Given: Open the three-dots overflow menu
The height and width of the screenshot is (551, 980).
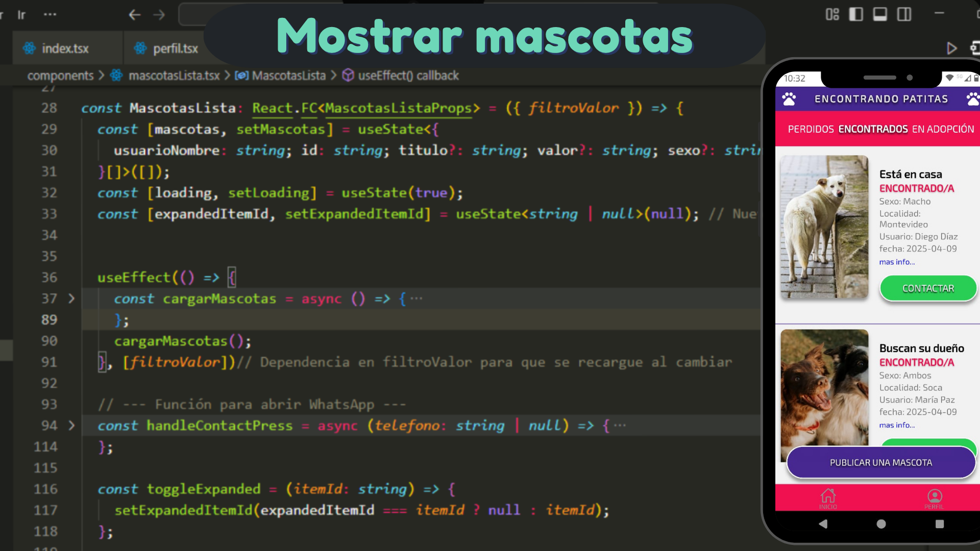Looking at the screenshot, I should [x=50, y=14].
